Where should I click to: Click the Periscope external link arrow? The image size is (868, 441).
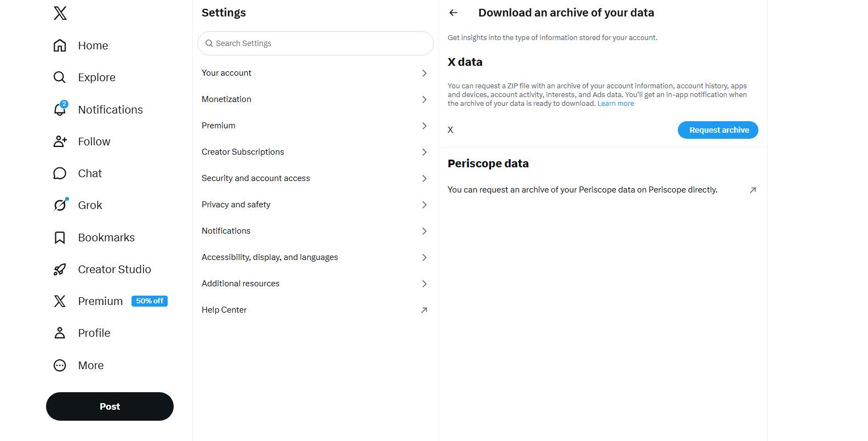[x=753, y=190]
